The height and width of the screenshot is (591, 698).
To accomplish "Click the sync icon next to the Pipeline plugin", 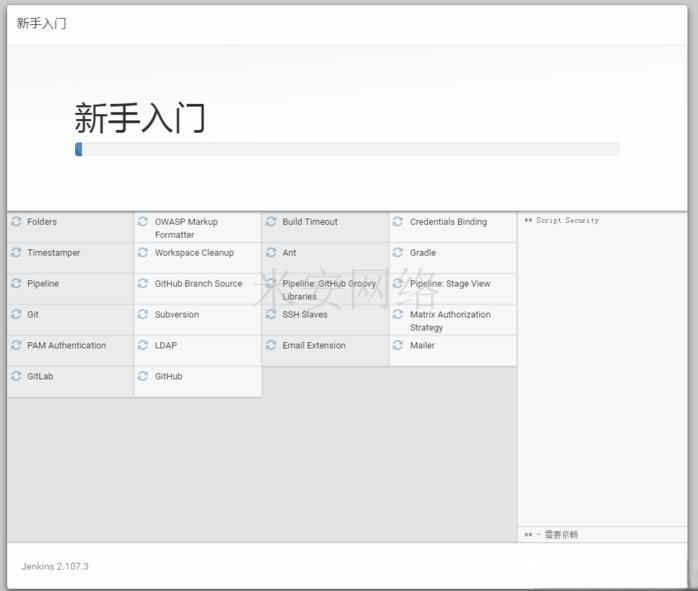I will coord(16,283).
